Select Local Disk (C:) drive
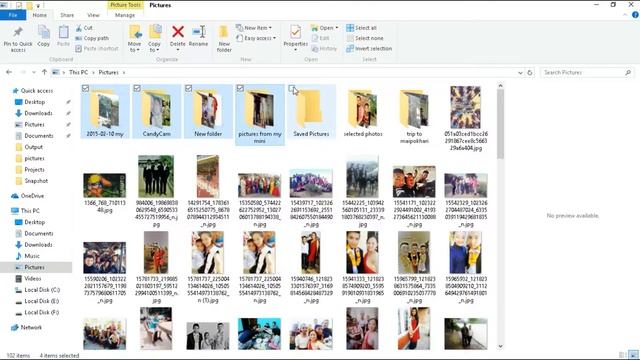640x360 pixels. 38,290
